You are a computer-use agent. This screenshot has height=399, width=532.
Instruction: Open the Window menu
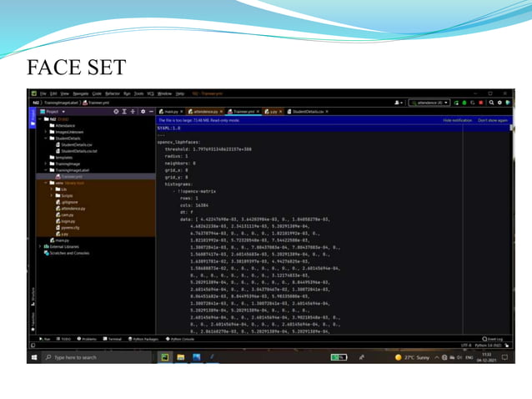click(x=165, y=93)
